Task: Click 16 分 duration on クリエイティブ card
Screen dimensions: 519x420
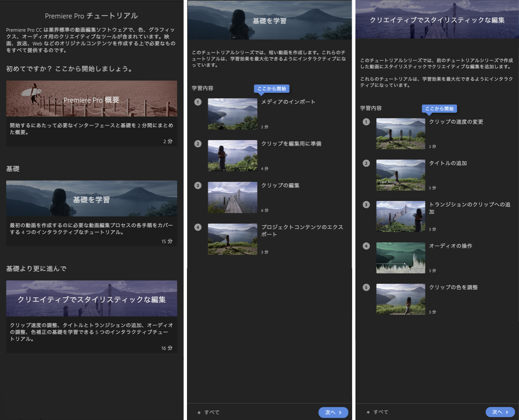Action: (x=167, y=348)
